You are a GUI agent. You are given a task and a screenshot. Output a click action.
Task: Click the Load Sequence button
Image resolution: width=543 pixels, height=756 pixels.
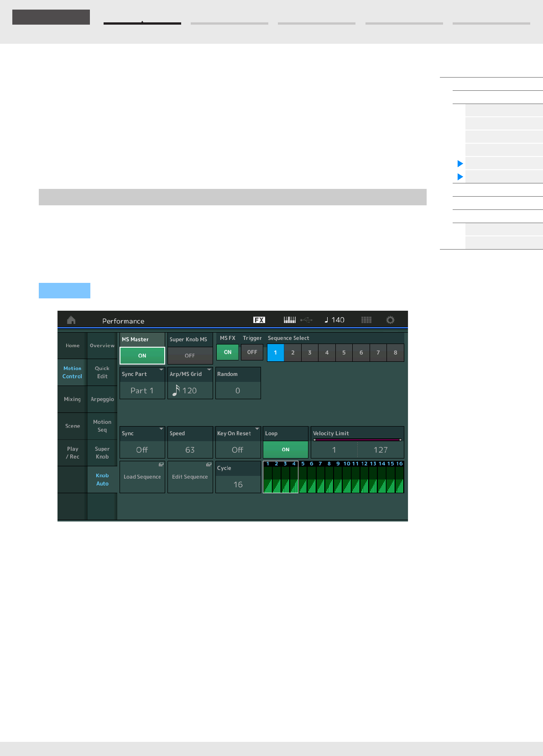tap(142, 477)
